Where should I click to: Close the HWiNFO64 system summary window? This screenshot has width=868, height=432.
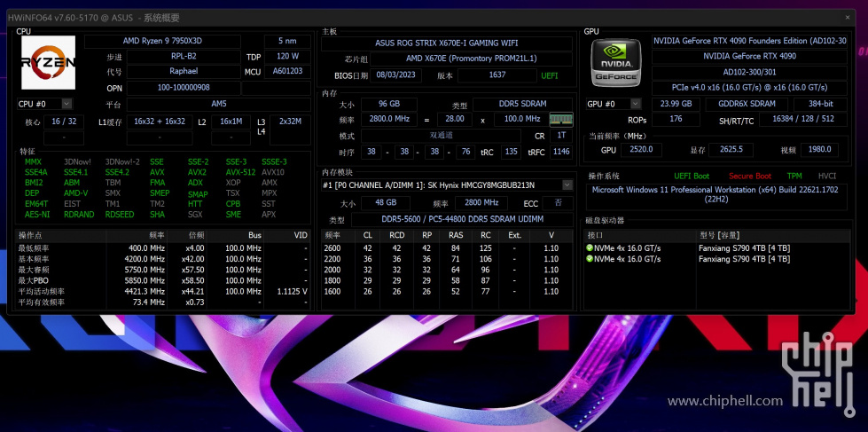pos(847,17)
